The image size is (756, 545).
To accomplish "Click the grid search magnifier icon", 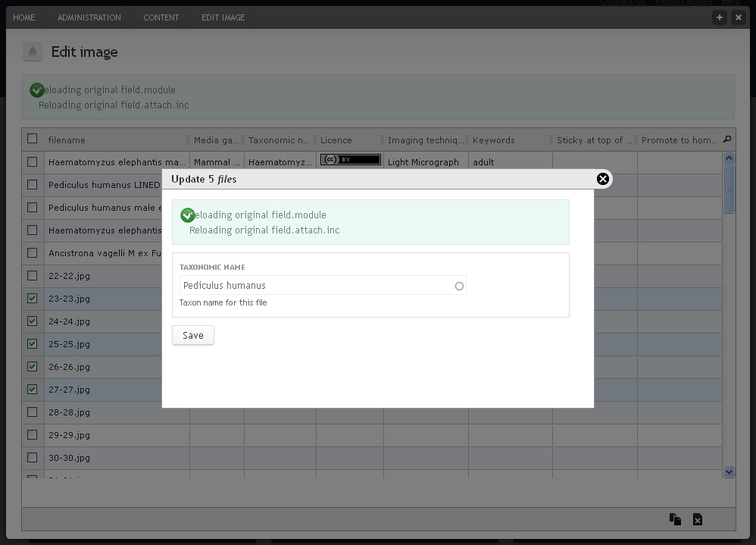I will click(x=727, y=139).
